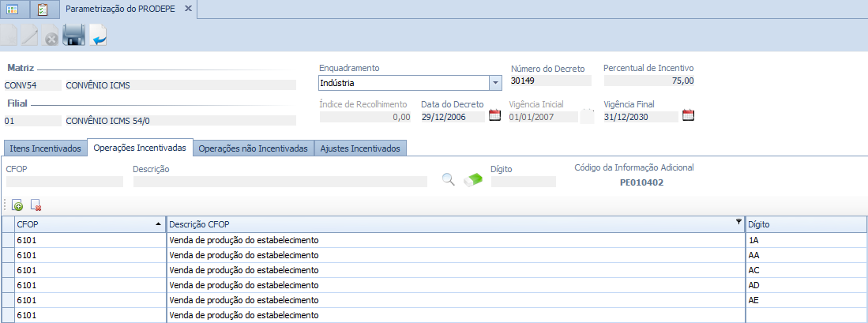Viewport: 868px width, 323px height.
Task: Click the Descrição input field
Action: [x=280, y=182]
